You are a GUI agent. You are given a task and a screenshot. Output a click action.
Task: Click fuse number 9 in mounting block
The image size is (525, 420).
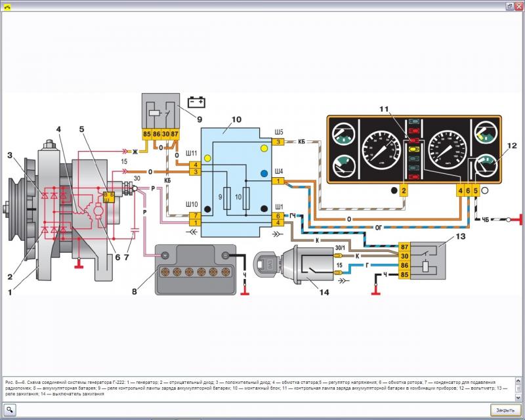pos(227,198)
